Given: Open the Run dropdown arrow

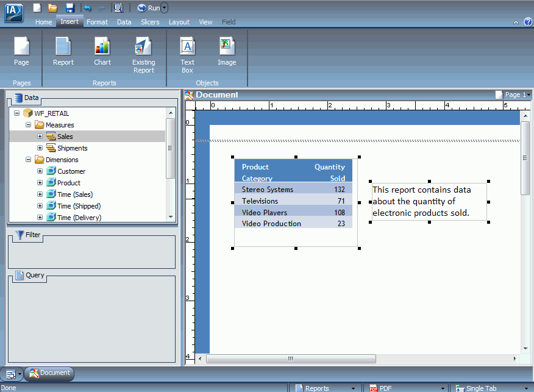Looking at the screenshot, I should [x=164, y=8].
